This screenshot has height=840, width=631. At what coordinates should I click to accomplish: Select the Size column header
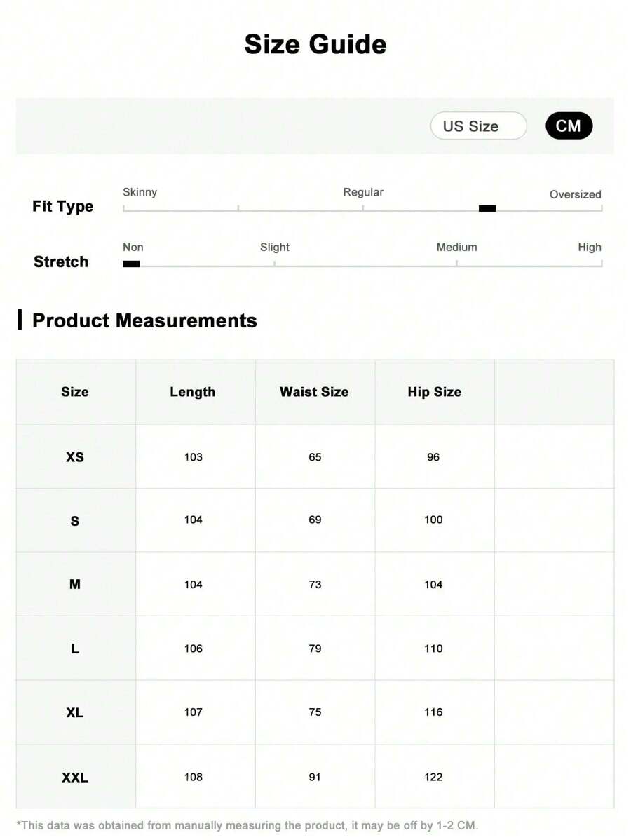75,392
